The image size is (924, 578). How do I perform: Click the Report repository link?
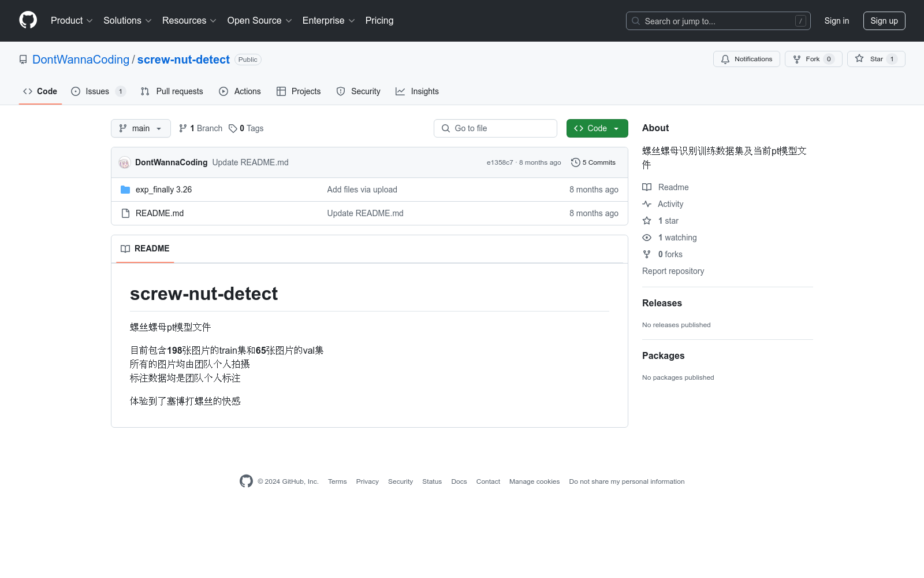[x=673, y=271]
